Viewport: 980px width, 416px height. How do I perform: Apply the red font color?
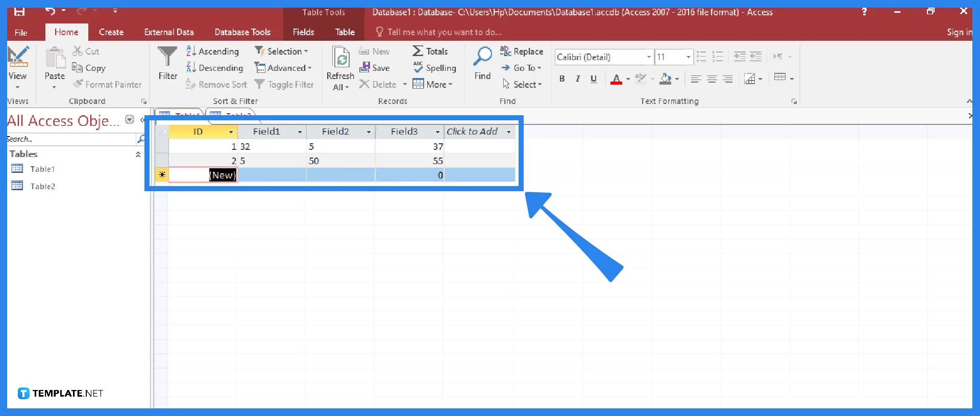(x=616, y=79)
